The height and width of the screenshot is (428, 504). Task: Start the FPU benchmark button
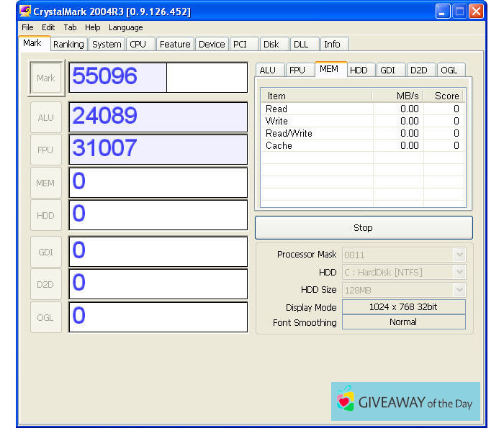coord(45,150)
